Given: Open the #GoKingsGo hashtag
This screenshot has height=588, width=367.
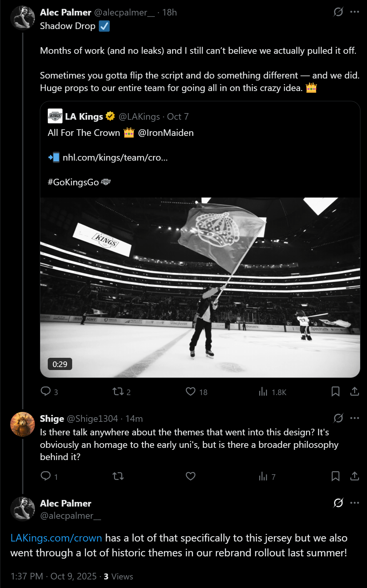Looking at the screenshot, I should click(x=73, y=182).
